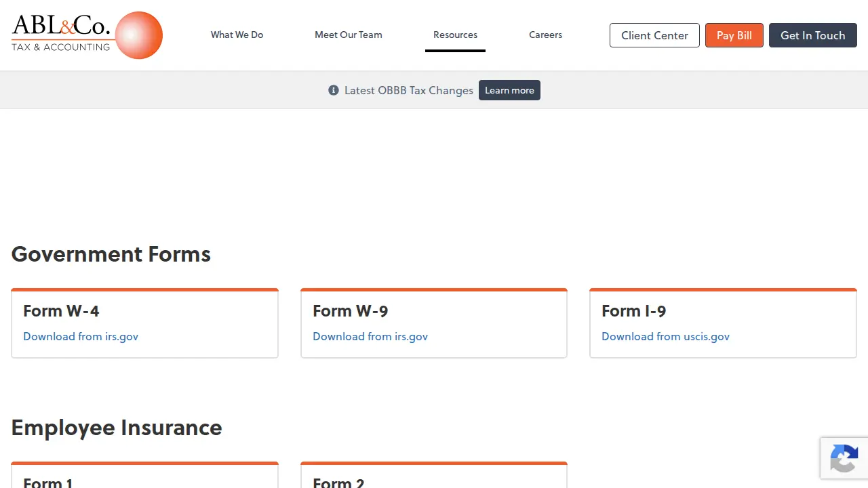Download Form I-9 from uscis.gov
Image resolution: width=868 pixels, height=488 pixels.
665,336
